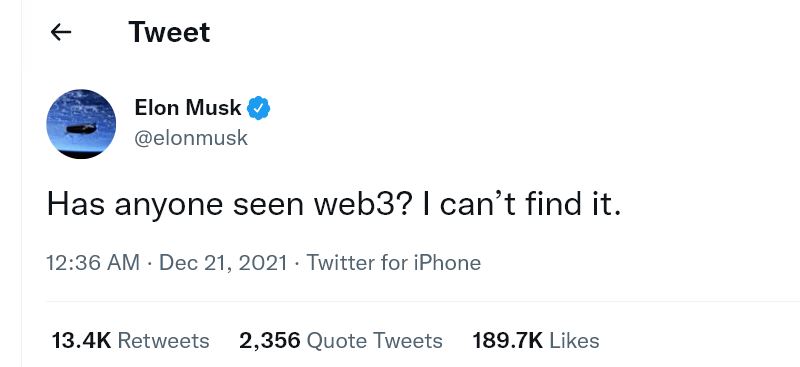Click the word web3 in the tweet
800x367 pixels.
coord(355,204)
